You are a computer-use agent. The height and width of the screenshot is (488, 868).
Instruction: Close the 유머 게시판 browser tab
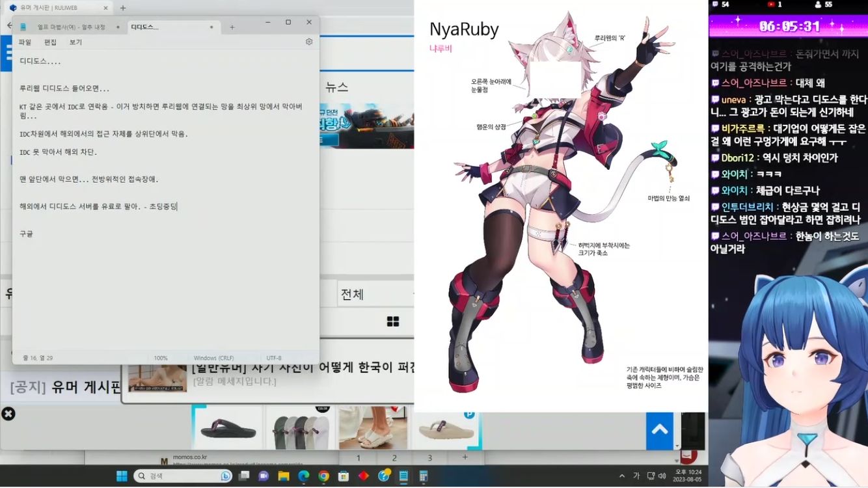tap(106, 8)
